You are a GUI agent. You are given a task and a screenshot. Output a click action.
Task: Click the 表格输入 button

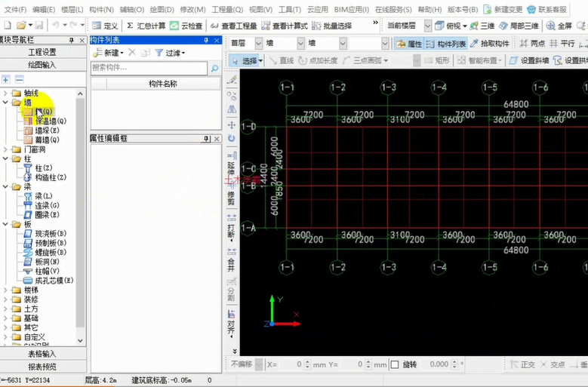click(42, 354)
